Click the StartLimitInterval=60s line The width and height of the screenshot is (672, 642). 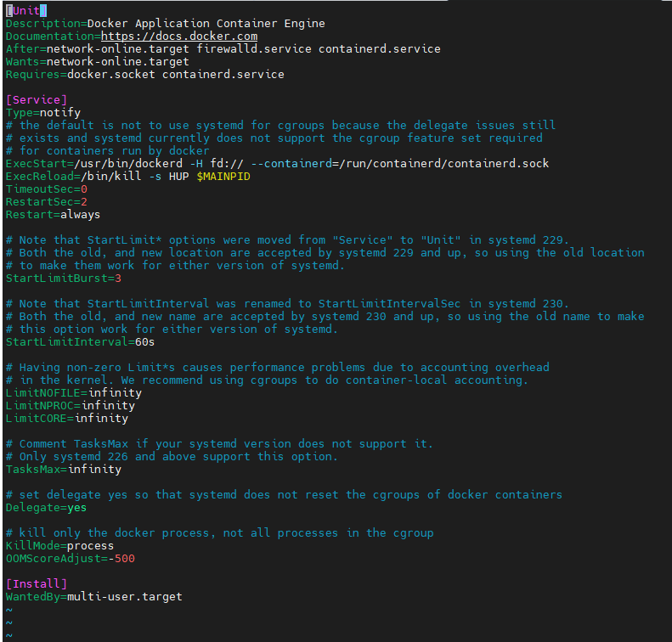pos(80,342)
